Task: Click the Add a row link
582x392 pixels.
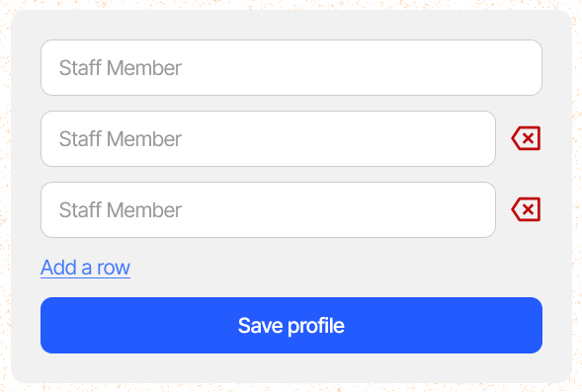Action: pyautogui.click(x=85, y=268)
